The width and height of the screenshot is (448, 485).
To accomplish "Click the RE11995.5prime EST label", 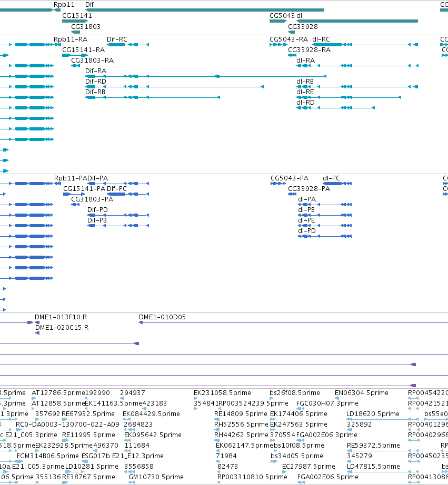I will point(88,435).
